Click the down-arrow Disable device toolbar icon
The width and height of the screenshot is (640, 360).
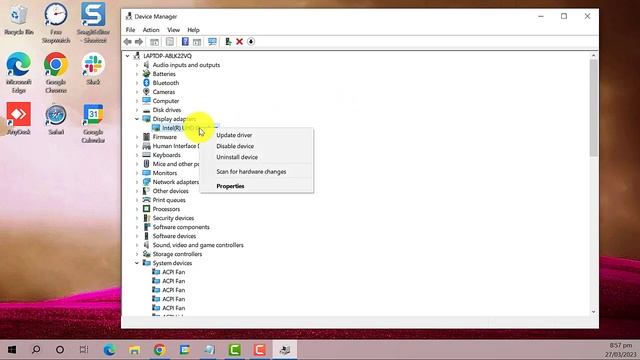click(x=251, y=42)
